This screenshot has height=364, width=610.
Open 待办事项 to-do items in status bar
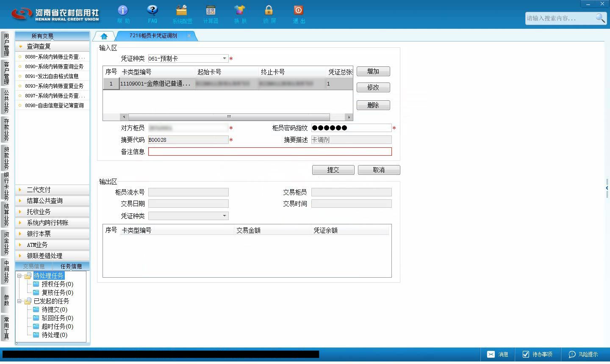tap(537, 354)
